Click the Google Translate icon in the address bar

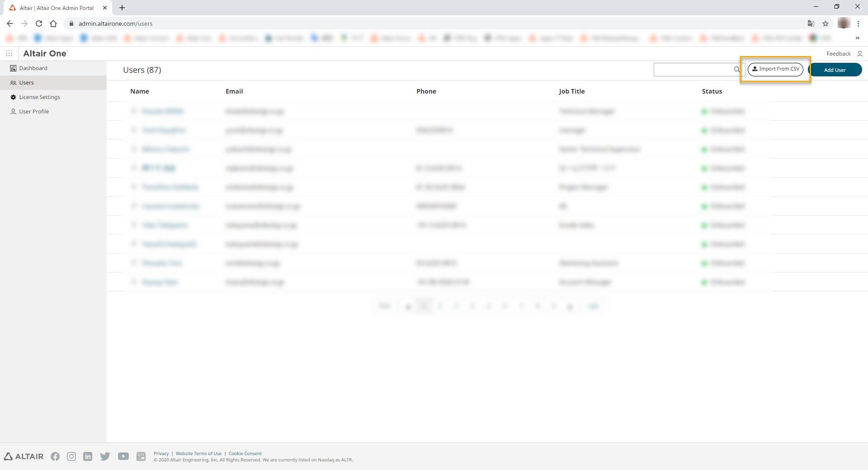[x=811, y=23]
